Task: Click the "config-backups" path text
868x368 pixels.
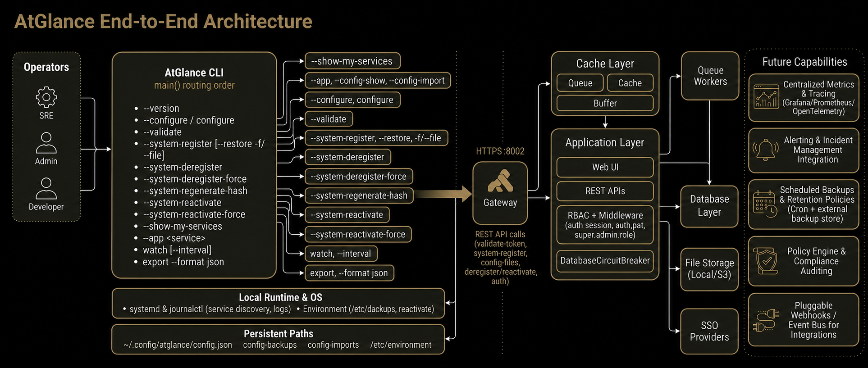Action: tap(270, 345)
